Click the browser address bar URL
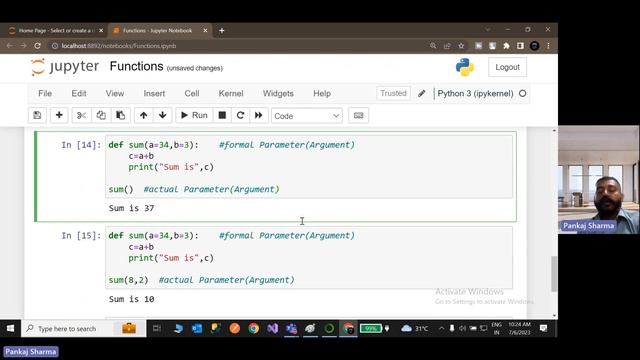The height and width of the screenshot is (360, 640). tap(119, 46)
